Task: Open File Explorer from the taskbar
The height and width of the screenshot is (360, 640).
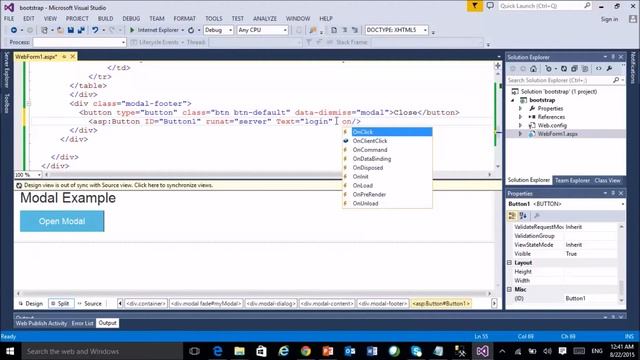Action: click(x=240, y=351)
